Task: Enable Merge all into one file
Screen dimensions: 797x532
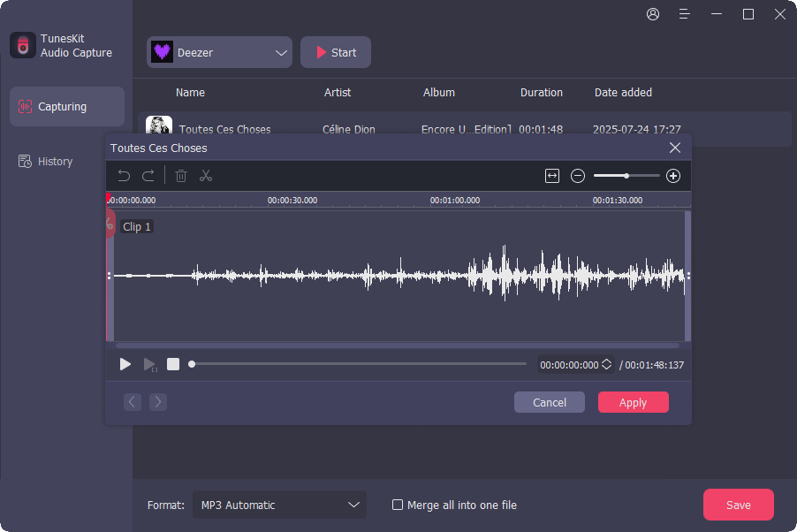Action: (x=398, y=505)
